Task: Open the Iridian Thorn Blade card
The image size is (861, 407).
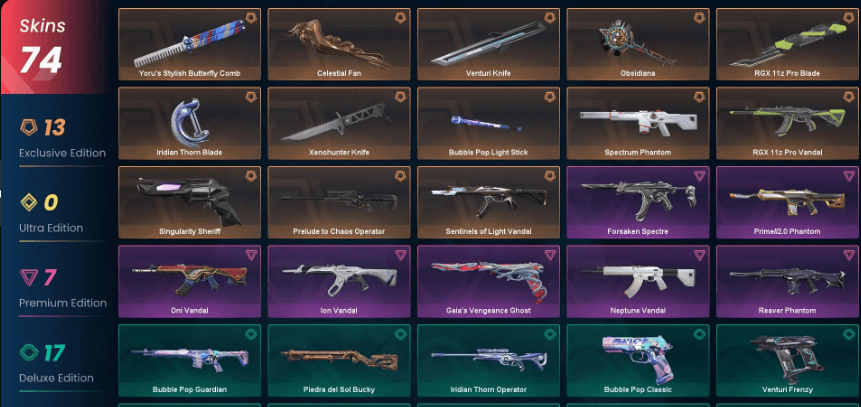Action: click(x=189, y=124)
